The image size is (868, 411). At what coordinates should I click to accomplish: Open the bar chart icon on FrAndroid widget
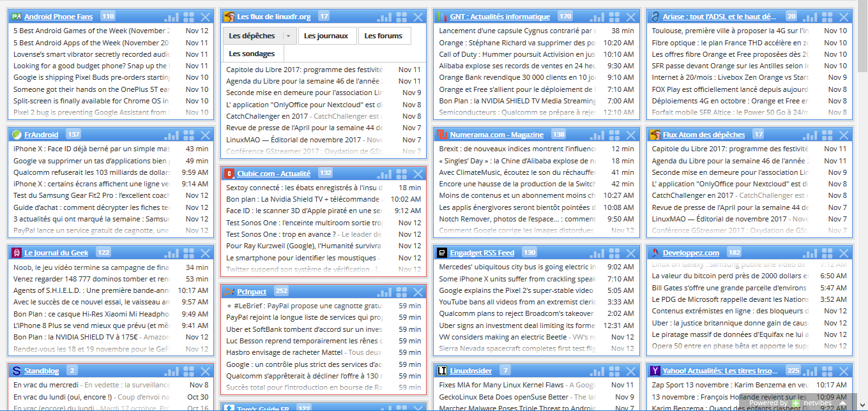point(171,135)
